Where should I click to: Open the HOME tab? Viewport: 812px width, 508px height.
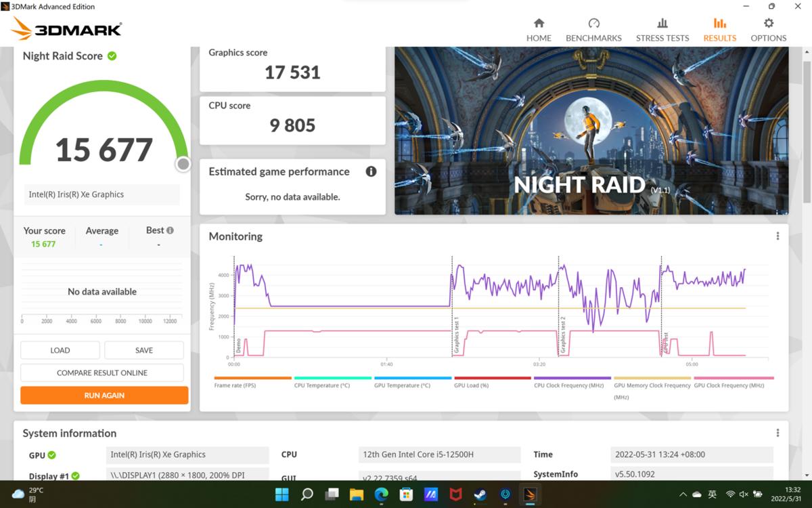[539, 30]
